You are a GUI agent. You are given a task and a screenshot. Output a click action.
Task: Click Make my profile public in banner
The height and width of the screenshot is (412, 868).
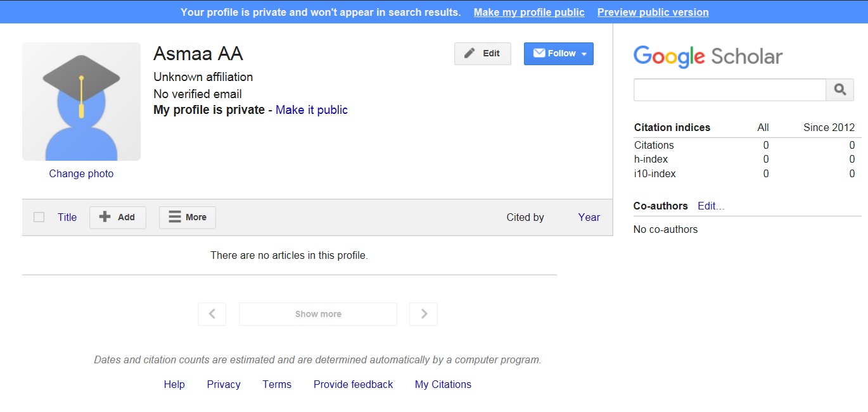(x=528, y=11)
